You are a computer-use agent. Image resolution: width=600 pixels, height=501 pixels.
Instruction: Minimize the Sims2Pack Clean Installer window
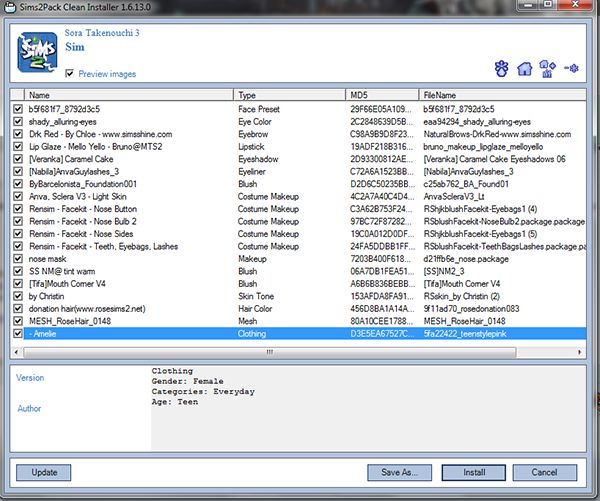click(529, 5)
